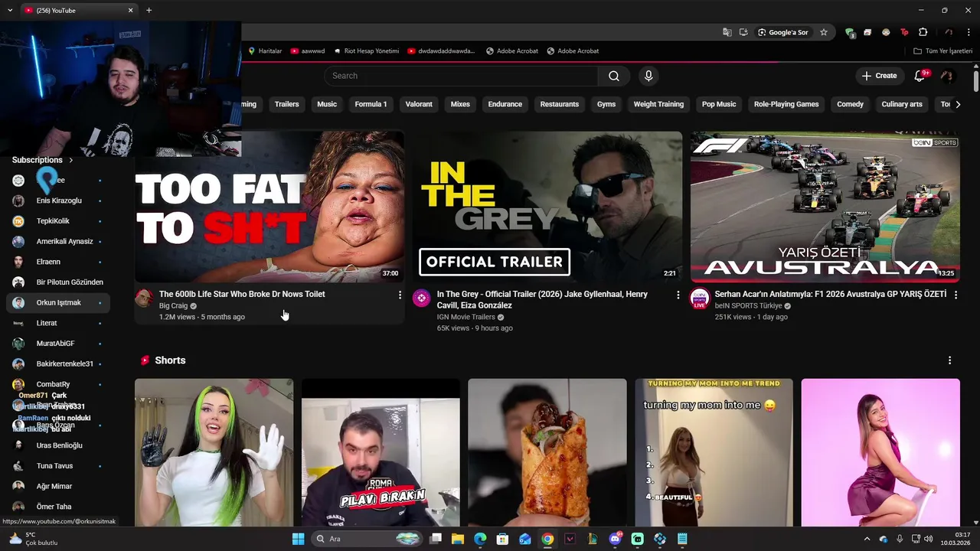Screen dimensions: 980x551
Task: Click the Create button
Action: point(879,76)
